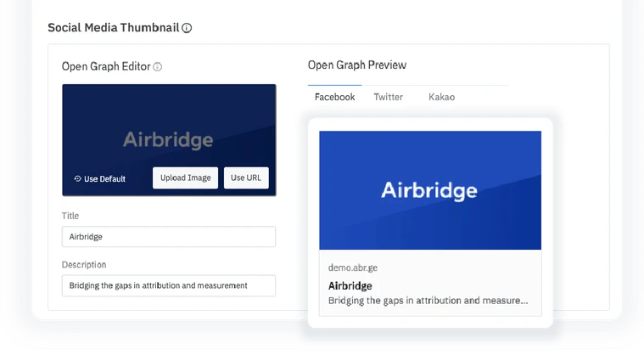Click the Social Media Thumbnail info icon
This screenshot has height=355, width=644.
point(187,28)
